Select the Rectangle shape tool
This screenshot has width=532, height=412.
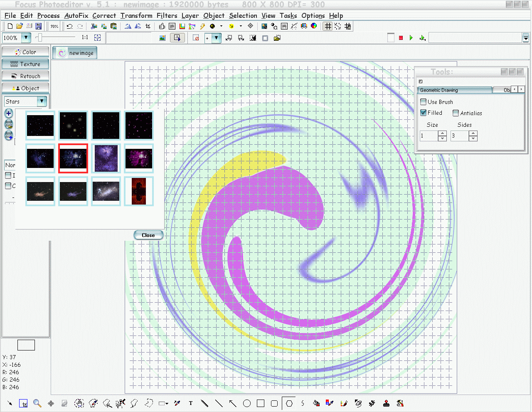pyautogui.click(x=261, y=403)
